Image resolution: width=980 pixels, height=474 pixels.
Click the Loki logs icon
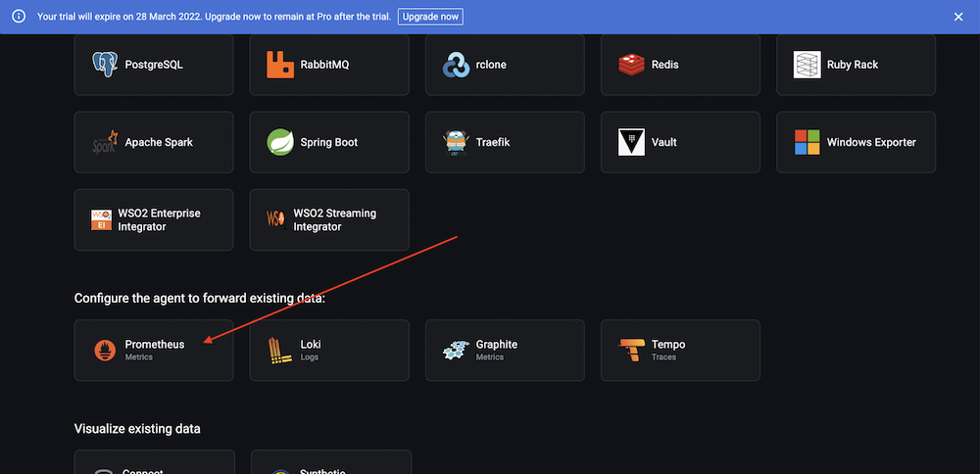280,351
